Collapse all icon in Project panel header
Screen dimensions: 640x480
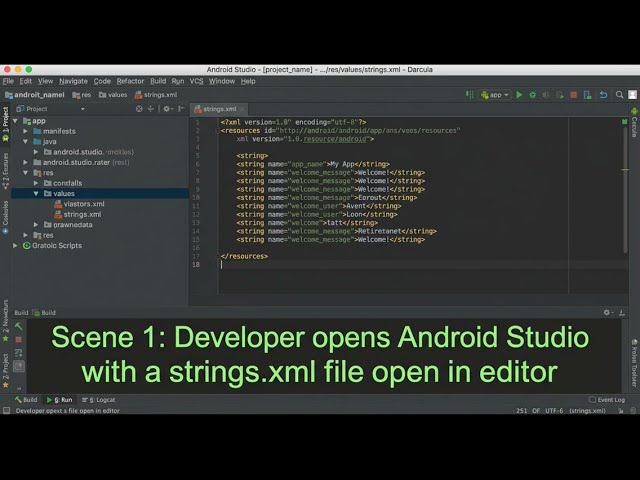(151, 109)
